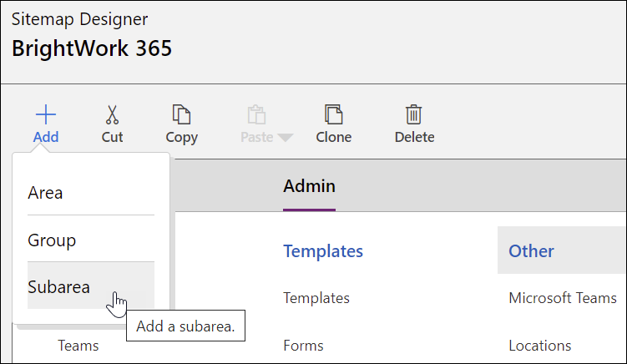
Task: Select the Locations subarea
Action: [x=539, y=346]
